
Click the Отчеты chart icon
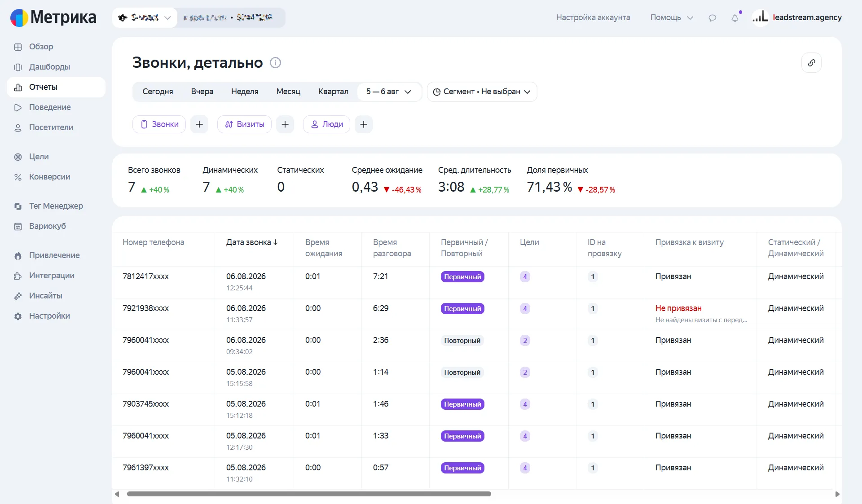click(x=18, y=87)
